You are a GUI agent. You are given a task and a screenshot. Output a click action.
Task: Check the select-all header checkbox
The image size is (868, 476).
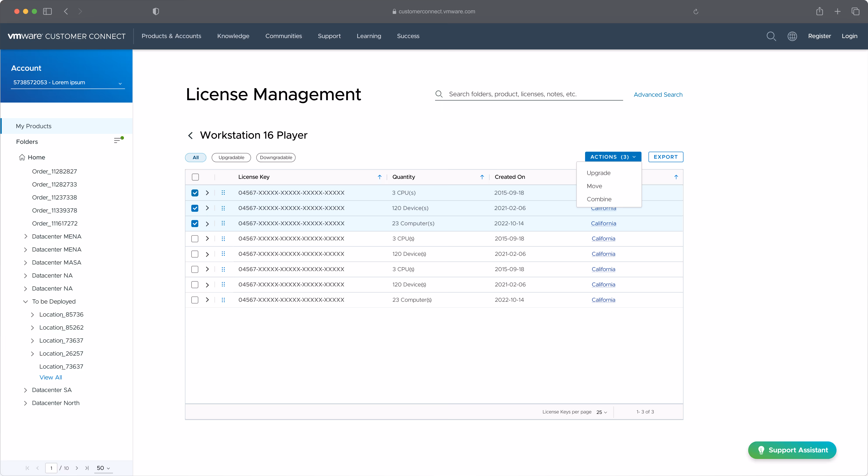coord(195,177)
